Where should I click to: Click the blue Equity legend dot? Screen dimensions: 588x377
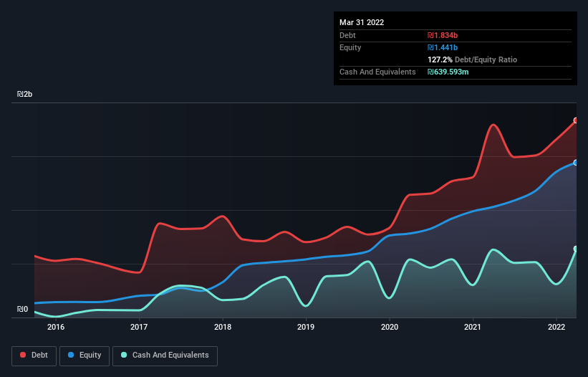[x=71, y=355]
